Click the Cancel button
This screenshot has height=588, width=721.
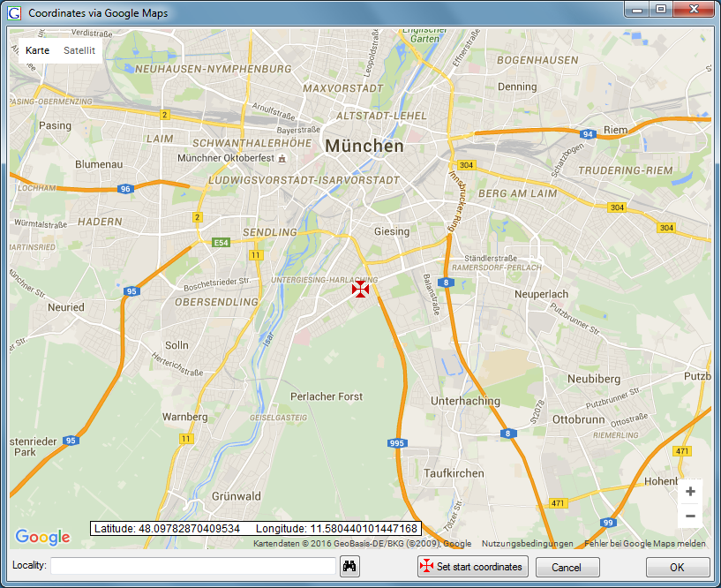pyautogui.click(x=567, y=567)
